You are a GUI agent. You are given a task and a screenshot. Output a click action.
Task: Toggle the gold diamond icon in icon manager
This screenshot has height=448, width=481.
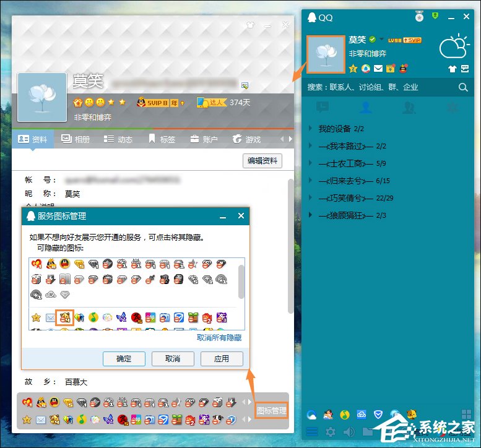[79, 264]
